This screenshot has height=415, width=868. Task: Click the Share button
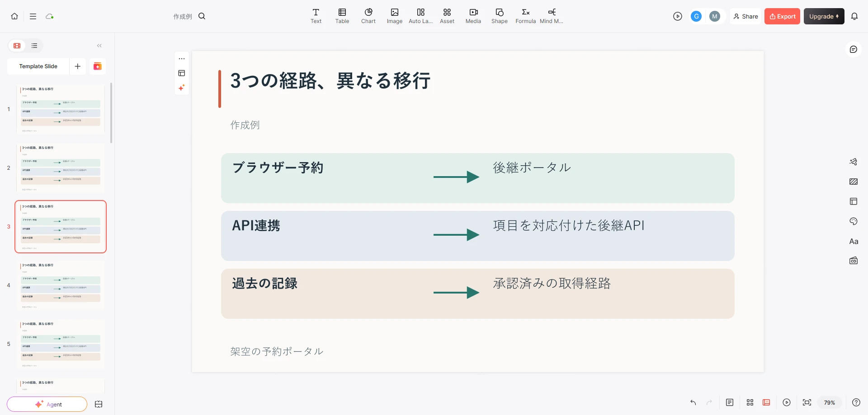[x=745, y=16]
